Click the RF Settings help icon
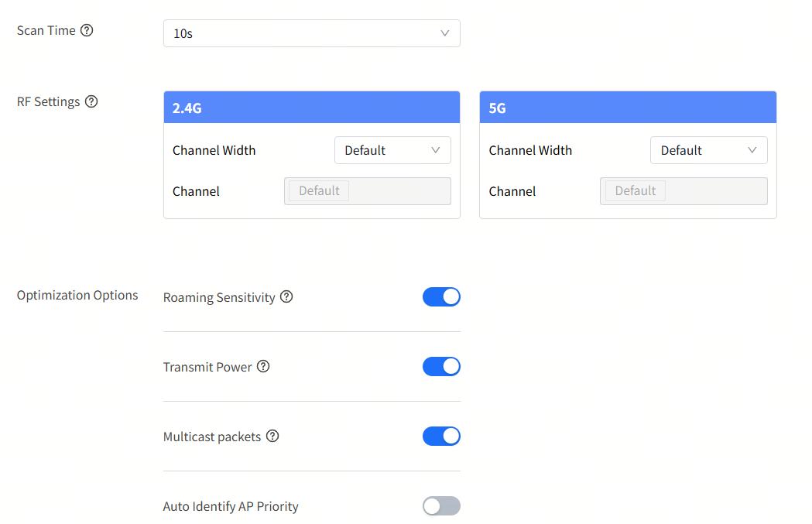The width and height of the screenshot is (812, 524). 91,101
